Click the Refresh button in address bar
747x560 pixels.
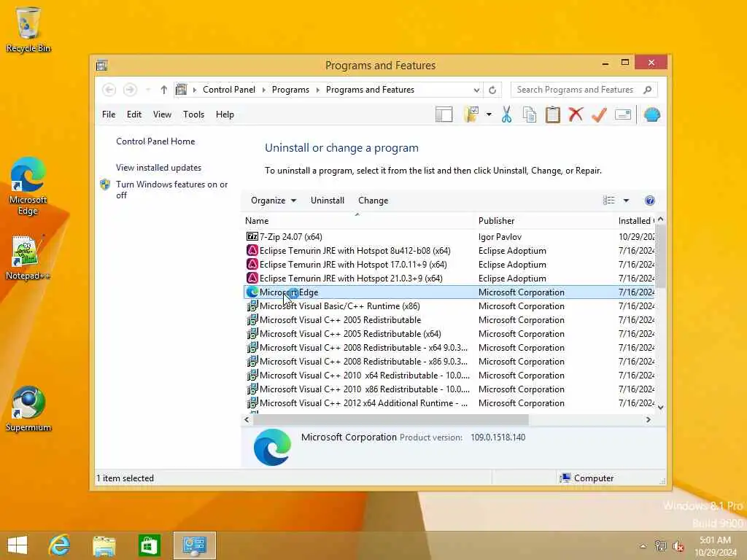(492, 90)
